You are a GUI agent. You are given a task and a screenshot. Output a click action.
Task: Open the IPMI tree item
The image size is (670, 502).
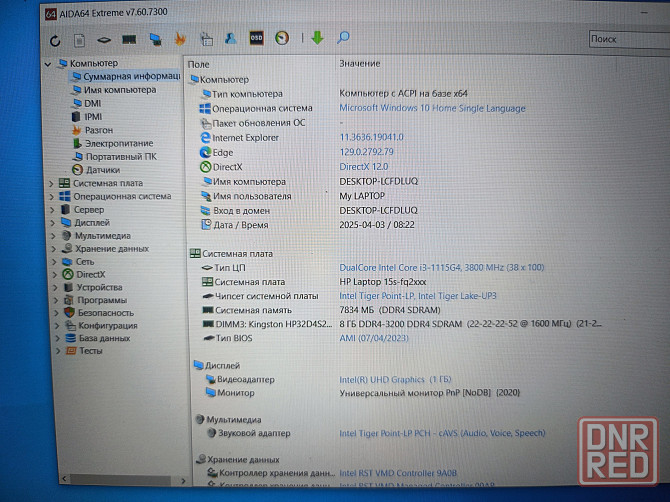(x=93, y=117)
